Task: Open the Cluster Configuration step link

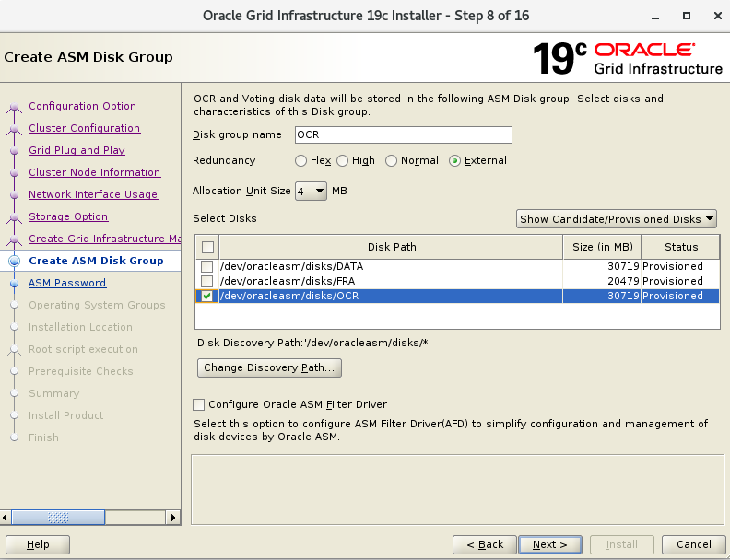Action: (84, 128)
